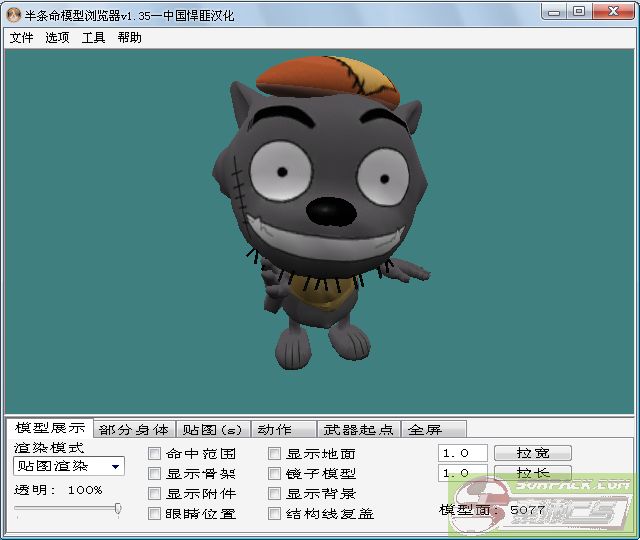Click the input field beside 拉宽
Viewport: 640px width, 540px height.
click(x=463, y=453)
